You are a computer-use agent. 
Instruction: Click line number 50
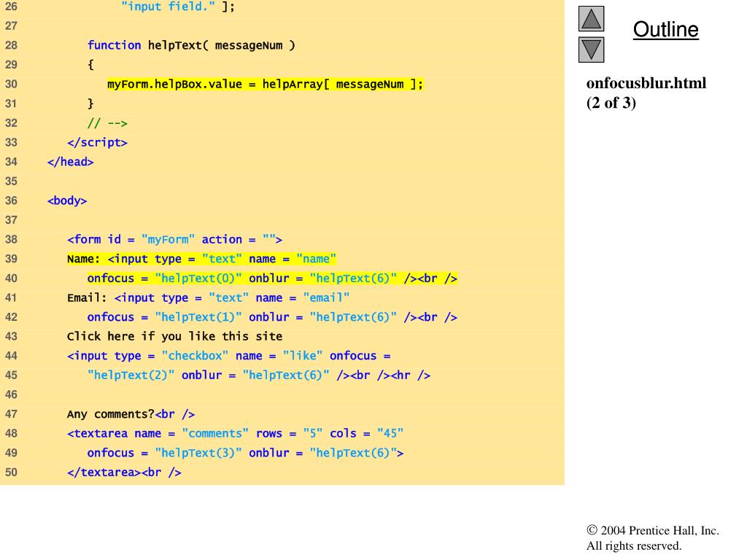[11, 472]
